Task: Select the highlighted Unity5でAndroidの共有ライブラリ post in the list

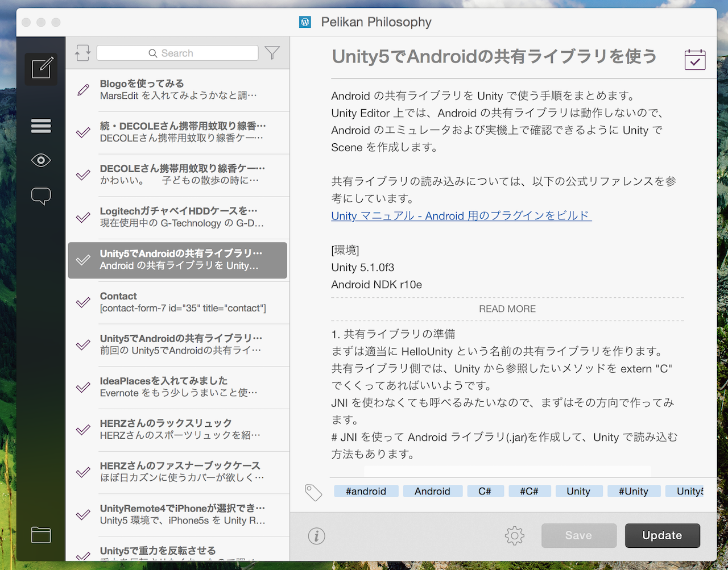Action: [x=177, y=260]
